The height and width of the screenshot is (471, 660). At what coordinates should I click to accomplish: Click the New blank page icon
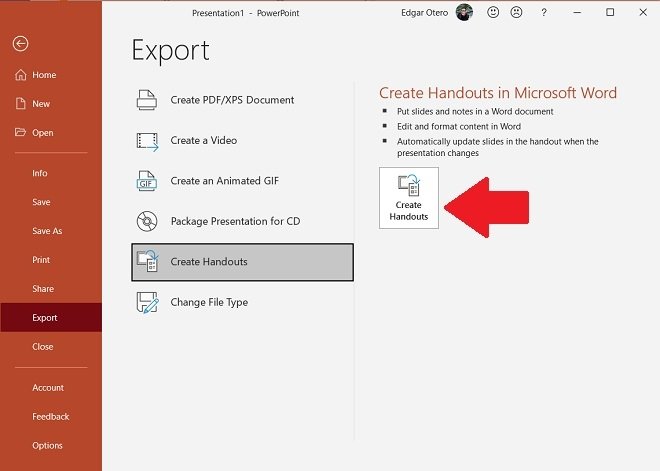(21, 104)
